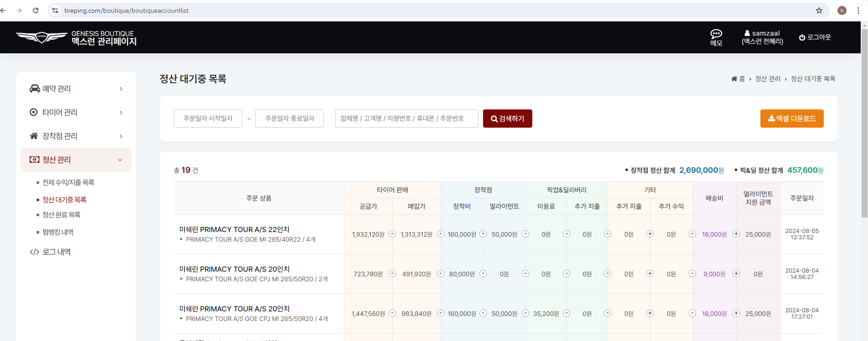Viewport: 868px width, 341px height.
Task: Toggle the minus sign beside first row's 1,932,120원 supply price
Action: coord(392,234)
